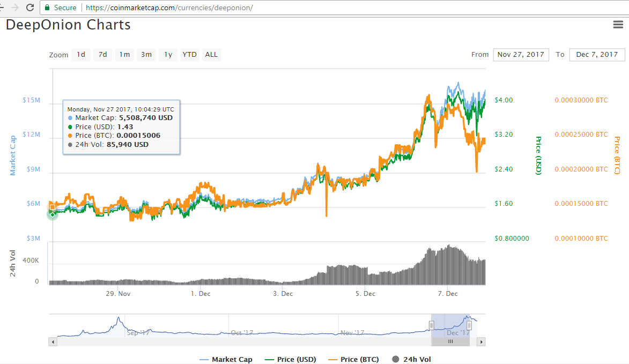
Task: Reload the page with the refresh icon
Action: 29,8
